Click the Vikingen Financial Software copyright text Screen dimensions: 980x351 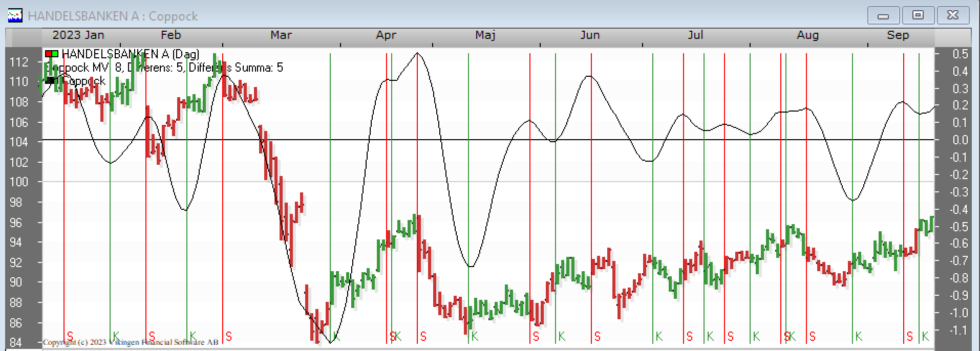click(131, 342)
